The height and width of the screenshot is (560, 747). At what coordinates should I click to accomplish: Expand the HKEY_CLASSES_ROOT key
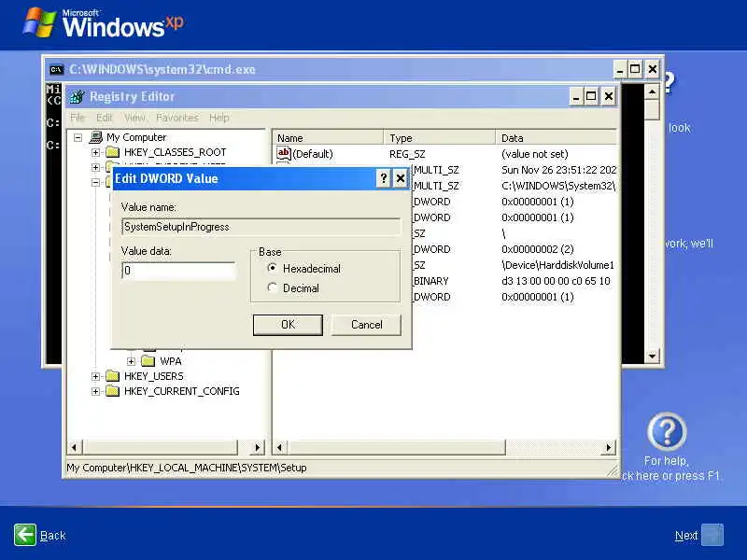pos(95,152)
